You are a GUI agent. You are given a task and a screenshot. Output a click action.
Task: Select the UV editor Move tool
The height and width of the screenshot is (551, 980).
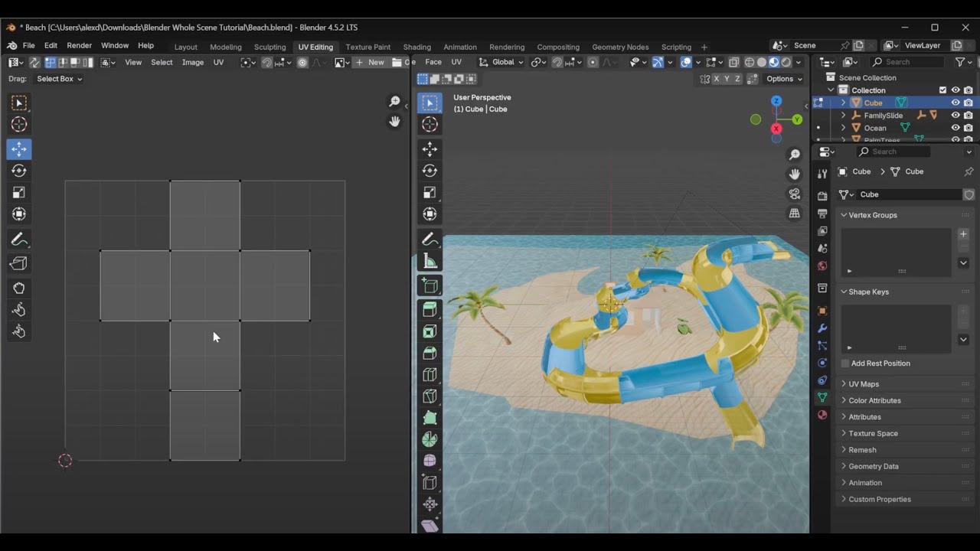(x=19, y=149)
